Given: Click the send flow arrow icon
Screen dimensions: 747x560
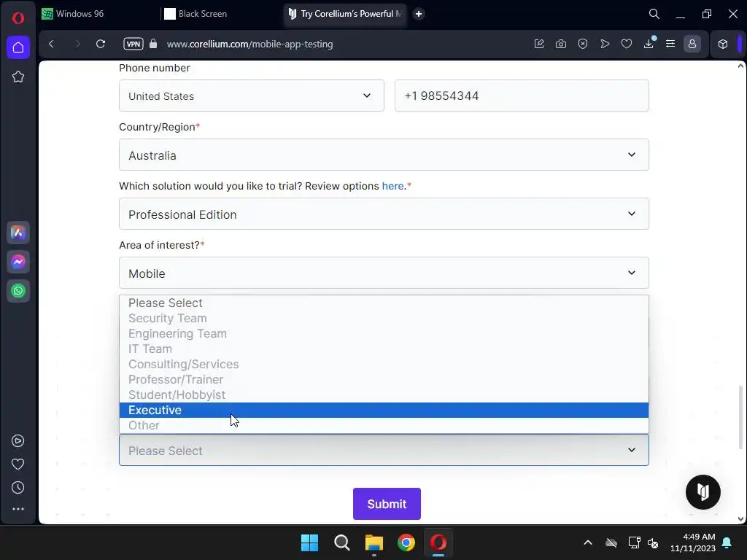Looking at the screenshot, I should click(x=605, y=44).
